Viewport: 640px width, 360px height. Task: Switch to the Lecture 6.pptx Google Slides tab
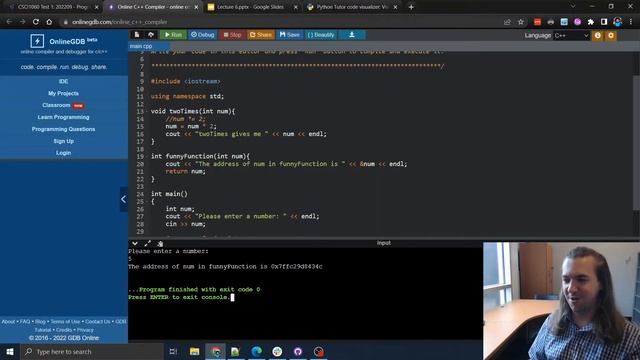251,7
